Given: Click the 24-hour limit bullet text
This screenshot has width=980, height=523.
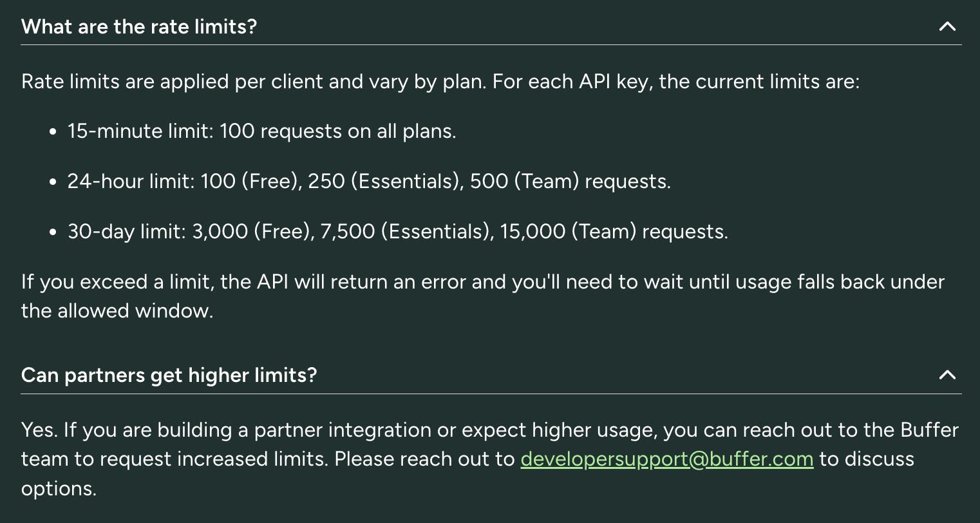Looking at the screenshot, I should pos(369,182).
